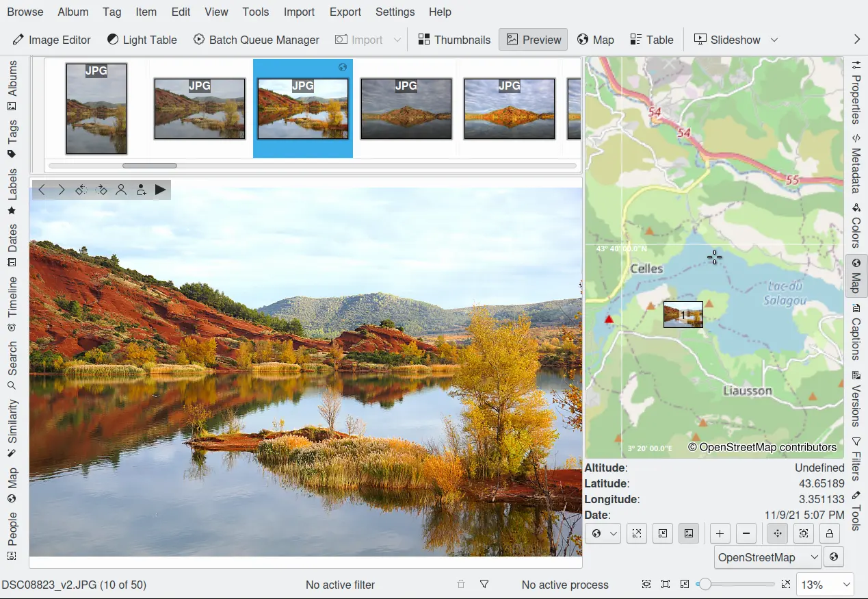This screenshot has height=599, width=868.
Task: Expand the Slideshow options arrow
Action: click(x=774, y=40)
